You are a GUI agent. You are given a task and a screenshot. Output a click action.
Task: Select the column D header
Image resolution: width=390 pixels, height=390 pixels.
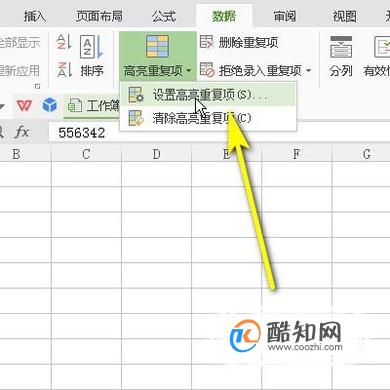(157, 154)
